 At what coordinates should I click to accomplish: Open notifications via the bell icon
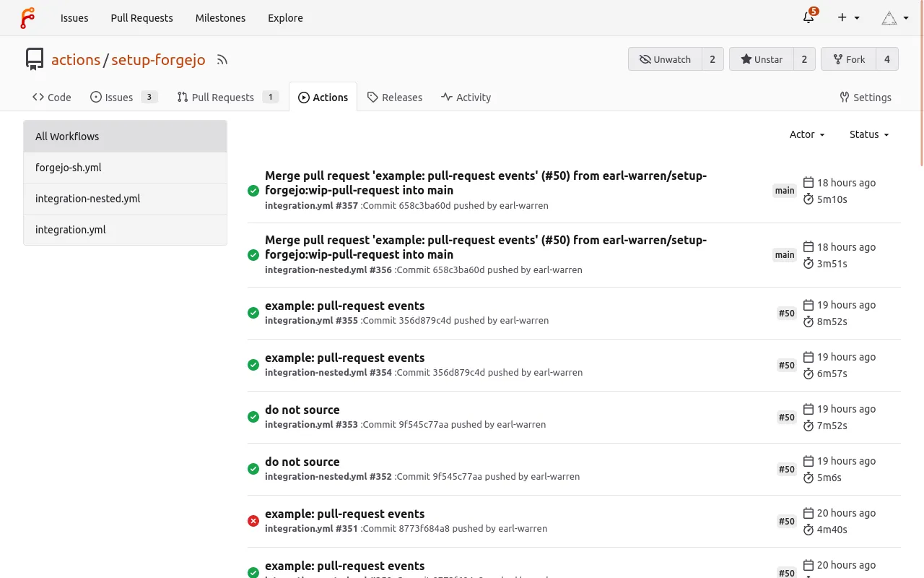808,17
